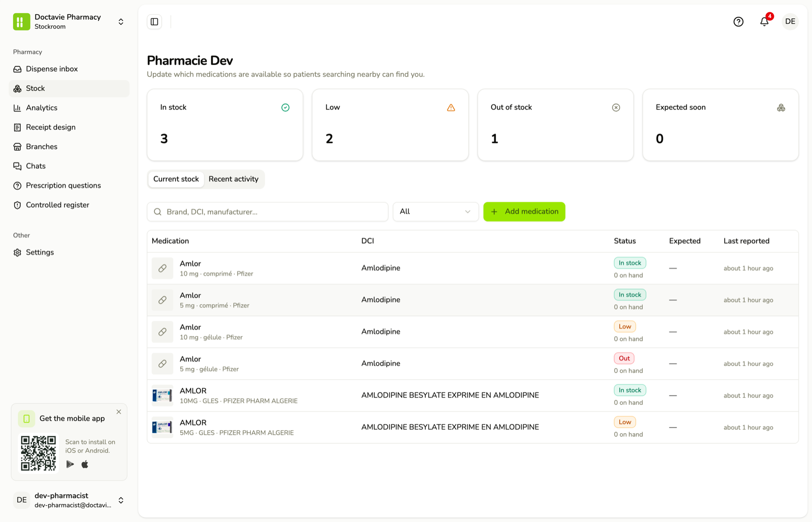Click In stock badge for Amlor 10 mg comprimé
The width and height of the screenshot is (812, 522).
point(630,263)
